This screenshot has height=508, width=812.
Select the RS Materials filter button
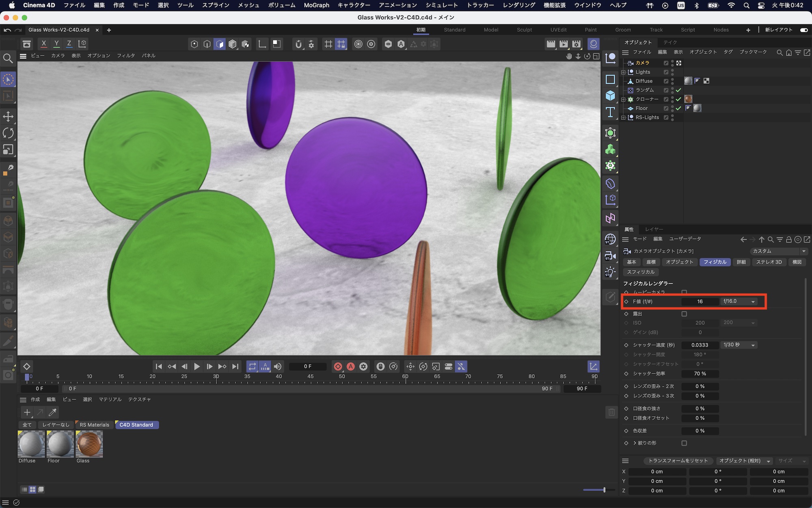click(94, 425)
